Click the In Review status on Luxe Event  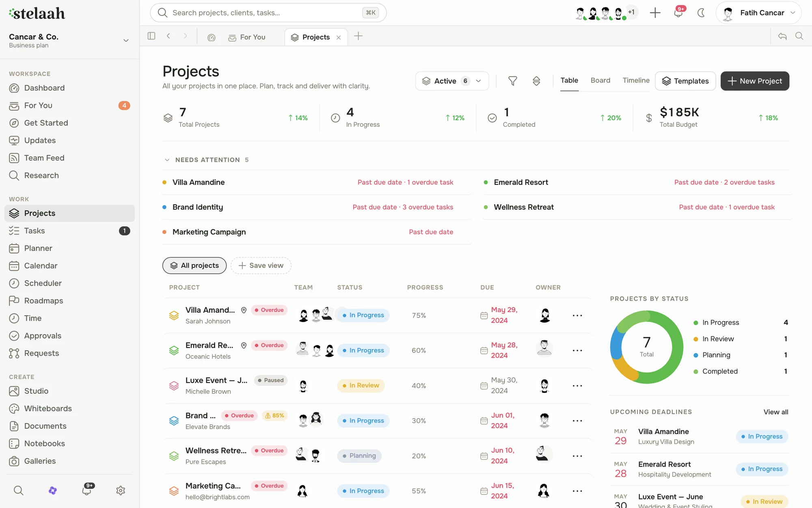361,386
